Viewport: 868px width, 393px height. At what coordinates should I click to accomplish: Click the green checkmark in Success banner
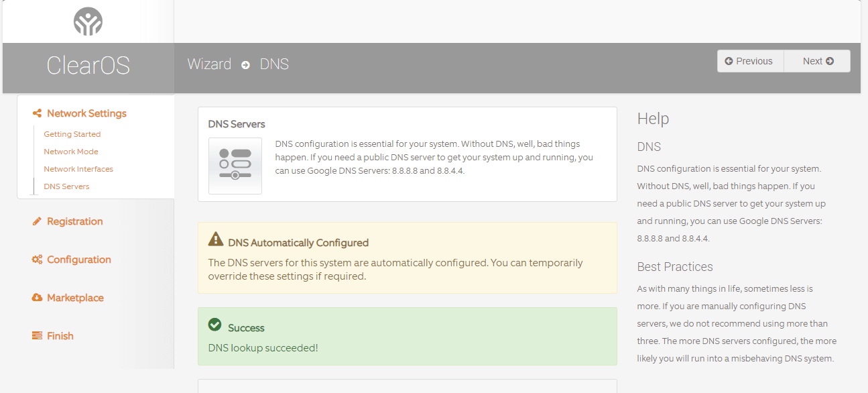(x=214, y=324)
